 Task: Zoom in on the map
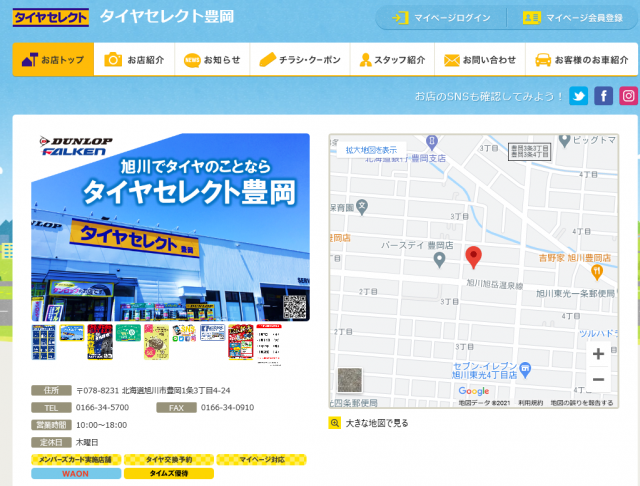coord(598,354)
